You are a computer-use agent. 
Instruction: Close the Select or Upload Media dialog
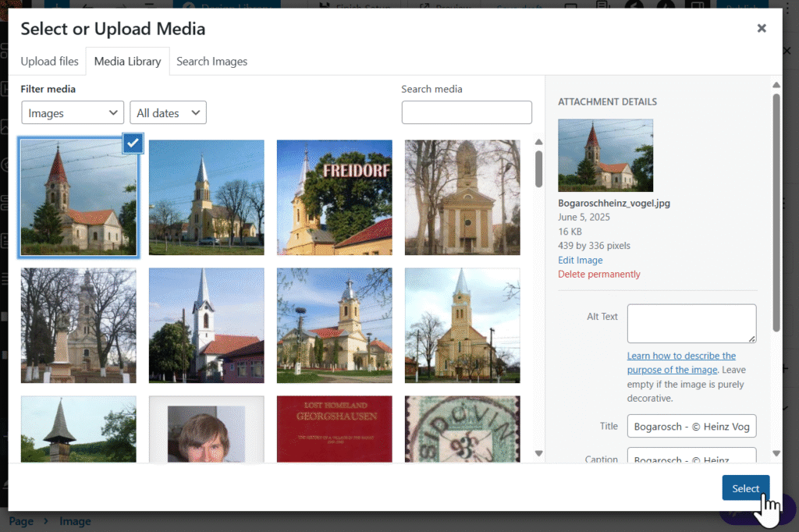click(762, 29)
